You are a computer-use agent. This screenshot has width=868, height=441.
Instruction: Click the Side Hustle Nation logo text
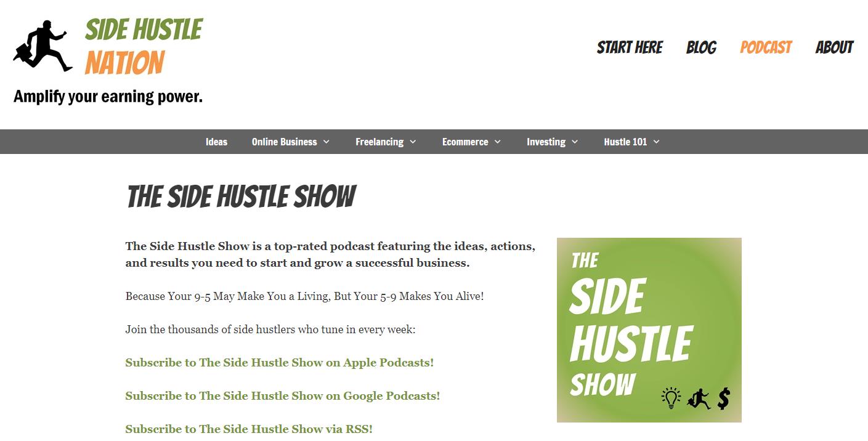click(144, 46)
